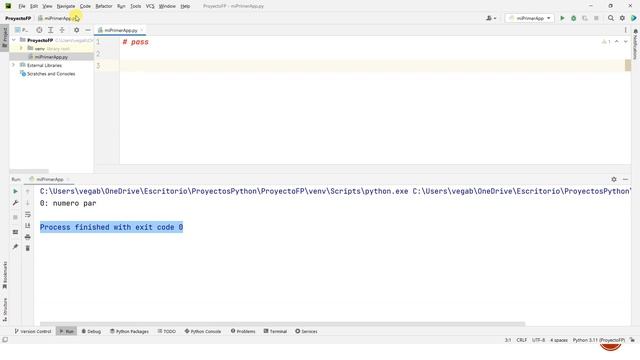Open Python Console tool window

(x=202, y=331)
